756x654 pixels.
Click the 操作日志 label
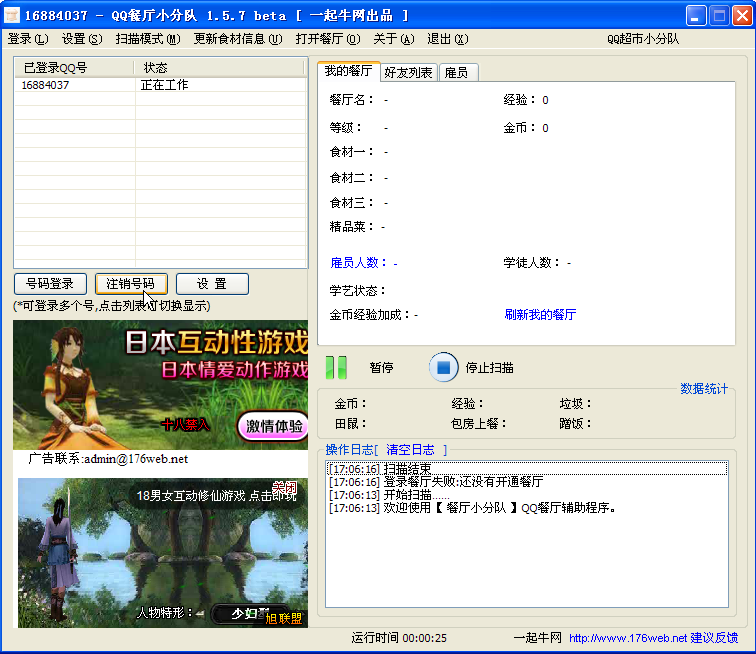coord(350,450)
